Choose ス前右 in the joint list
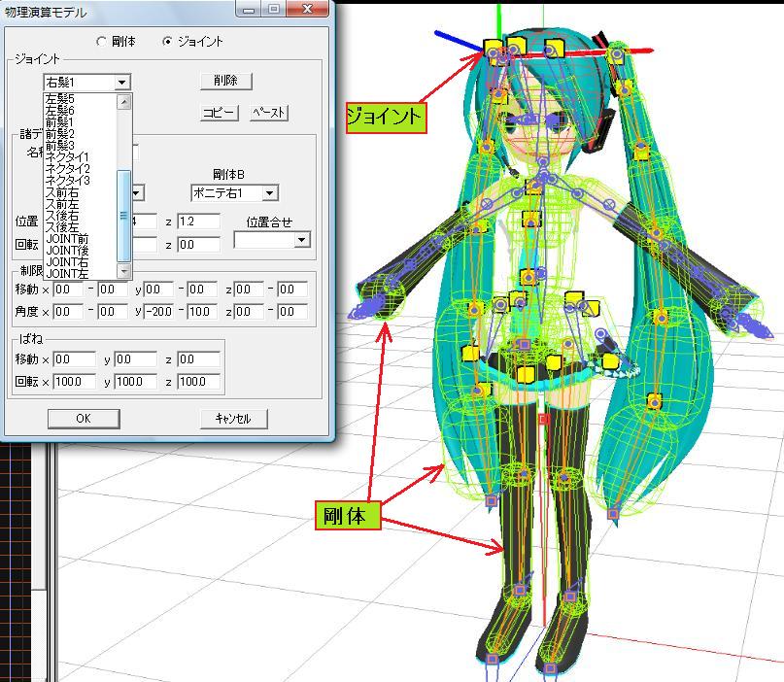The image size is (784, 682). 62,192
